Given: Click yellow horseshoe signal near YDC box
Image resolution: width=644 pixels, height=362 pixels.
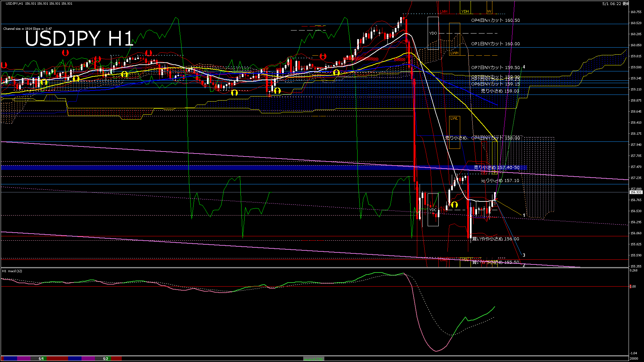Looking at the screenshot, I should coord(454,204).
